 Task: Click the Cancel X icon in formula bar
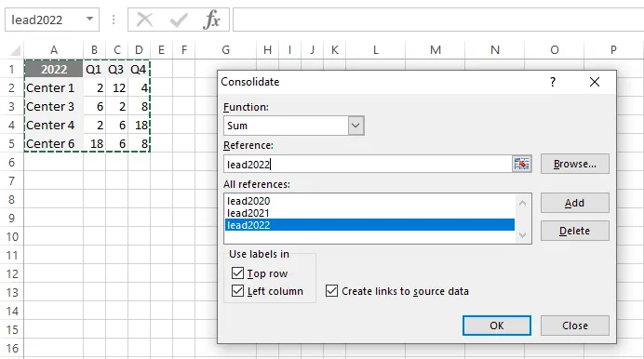144,20
